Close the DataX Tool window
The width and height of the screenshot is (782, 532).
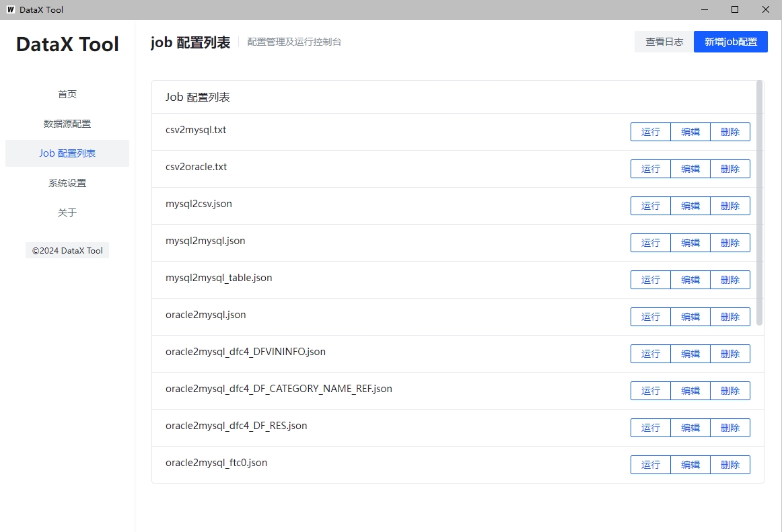[x=766, y=9]
